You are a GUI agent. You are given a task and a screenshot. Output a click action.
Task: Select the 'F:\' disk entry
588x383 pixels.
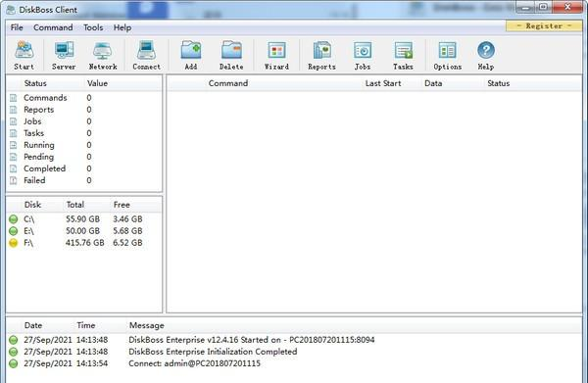tap(28, 243)
